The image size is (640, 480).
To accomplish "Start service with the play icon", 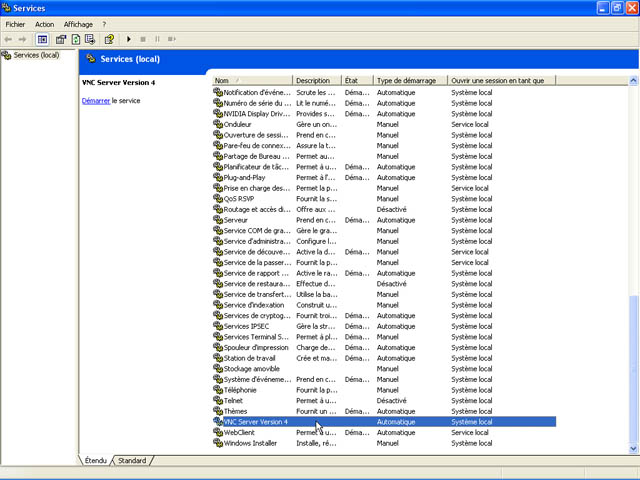I will [129, 39].
